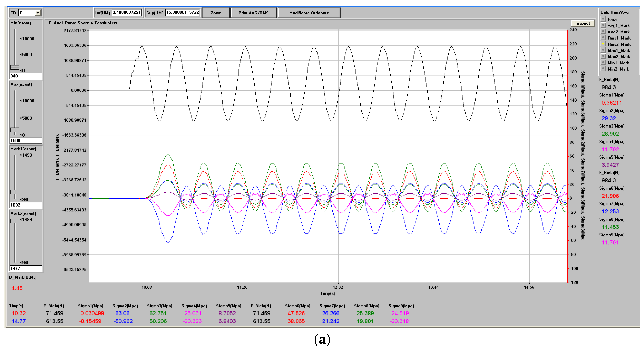This screenshot has height=350, width=644.
Task: Click the Sigma2 value -63.06
Action: [x=122, y=314]
